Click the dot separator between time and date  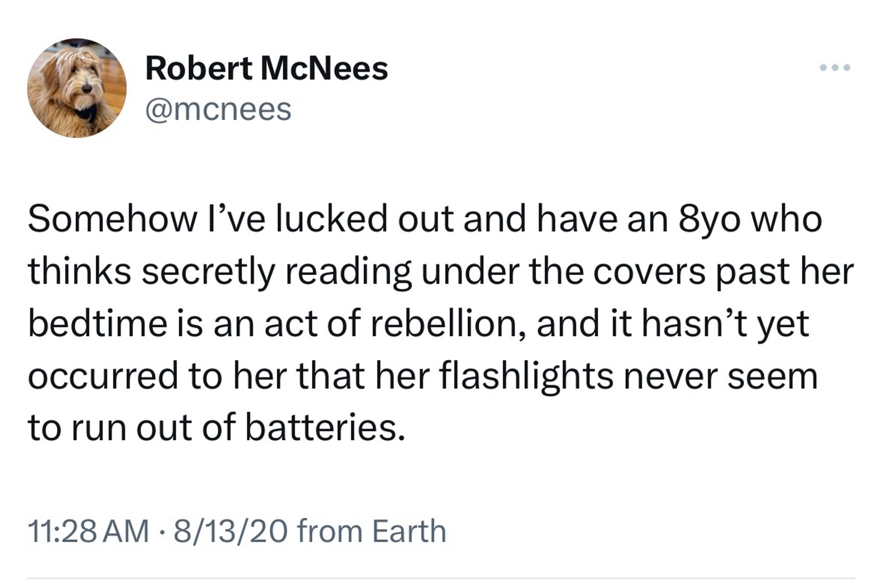click(x=161, y=532)
